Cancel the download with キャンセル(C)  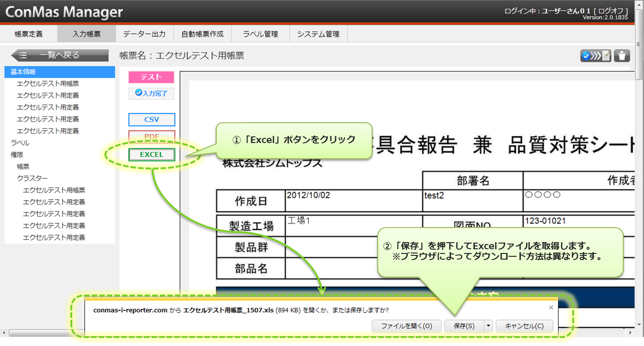pos(524,326)
